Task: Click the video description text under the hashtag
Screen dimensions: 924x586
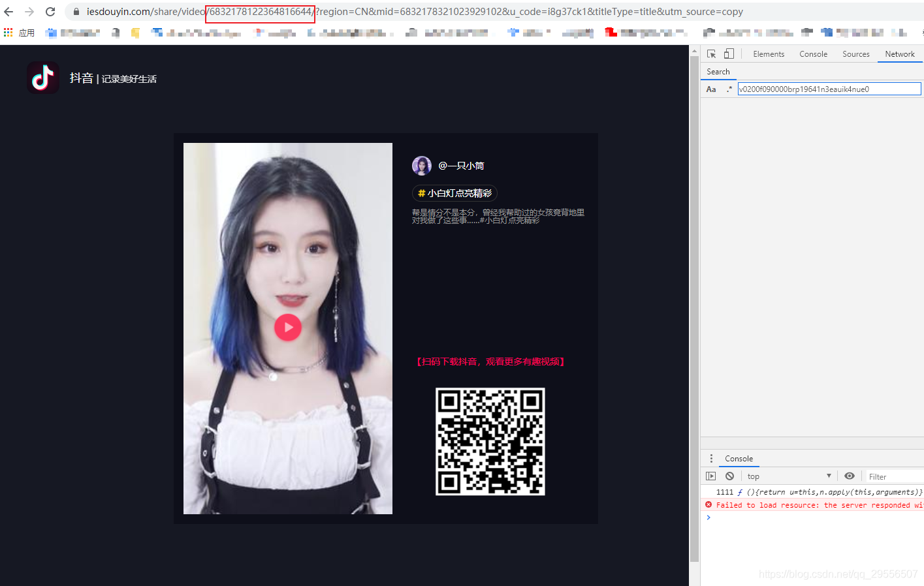Action: [498, 216]
